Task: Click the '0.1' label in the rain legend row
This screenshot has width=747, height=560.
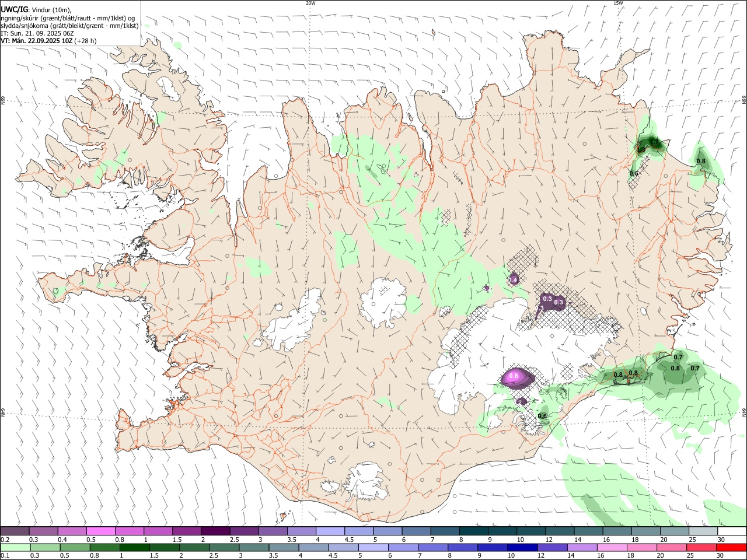Action: tap(5, 555)
